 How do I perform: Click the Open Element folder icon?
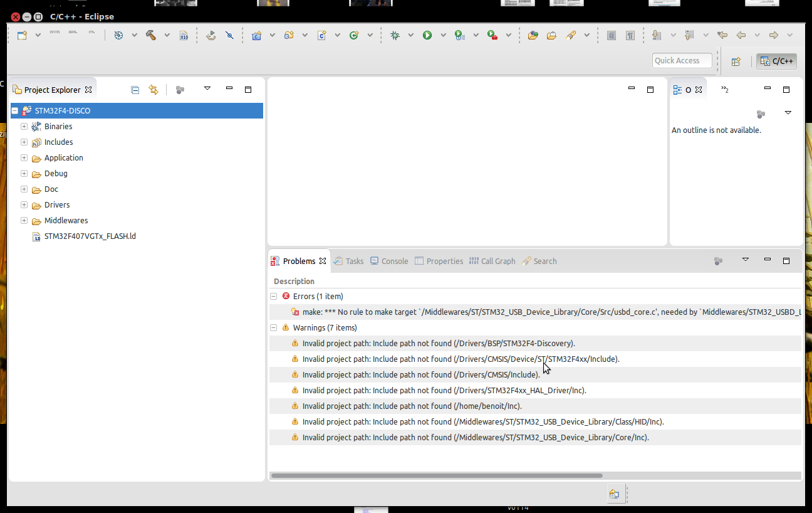tap(551, 35)
